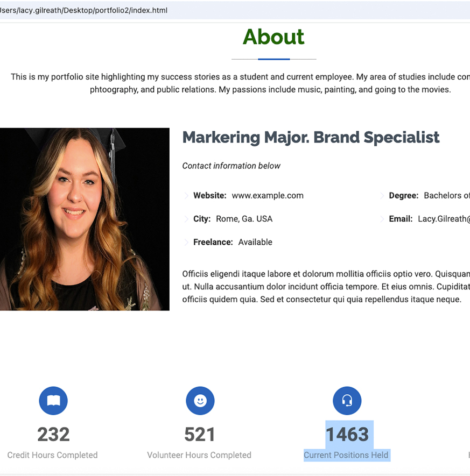The image size is (470, 476).
Task: Click the www.example.com website value
Action: point(268,195)
